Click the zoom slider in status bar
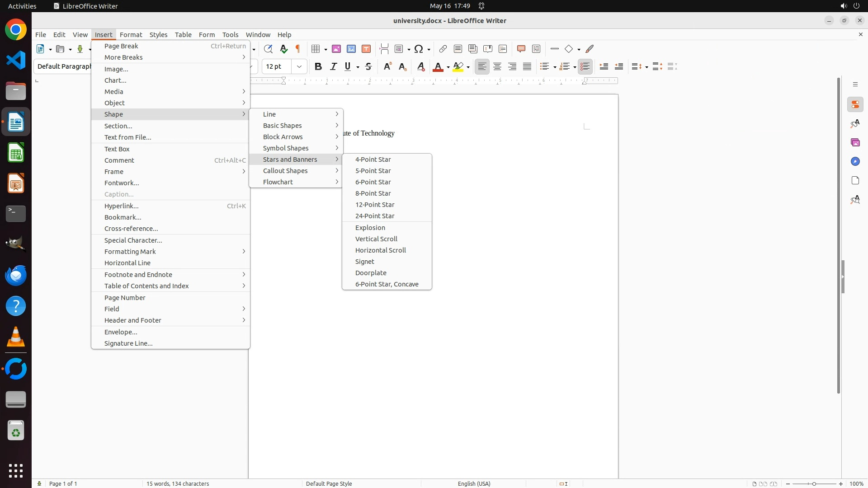 tap(814, 483)
